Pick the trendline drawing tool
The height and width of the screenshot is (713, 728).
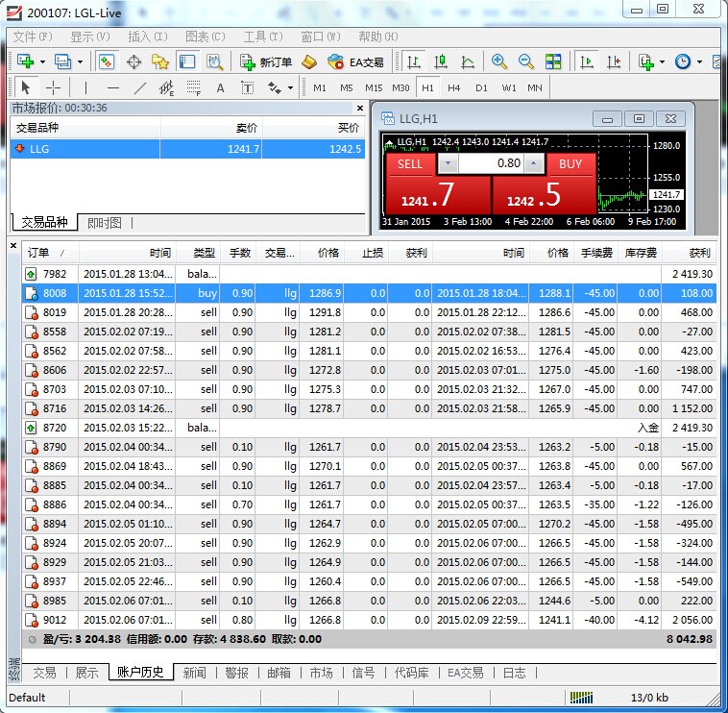click(140, 87)
